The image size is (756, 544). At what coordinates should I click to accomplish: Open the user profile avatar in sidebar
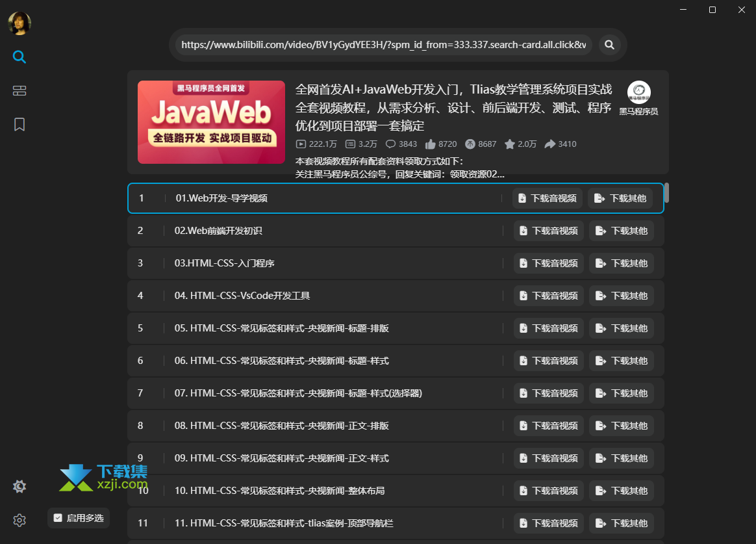(x=19, y=23)
